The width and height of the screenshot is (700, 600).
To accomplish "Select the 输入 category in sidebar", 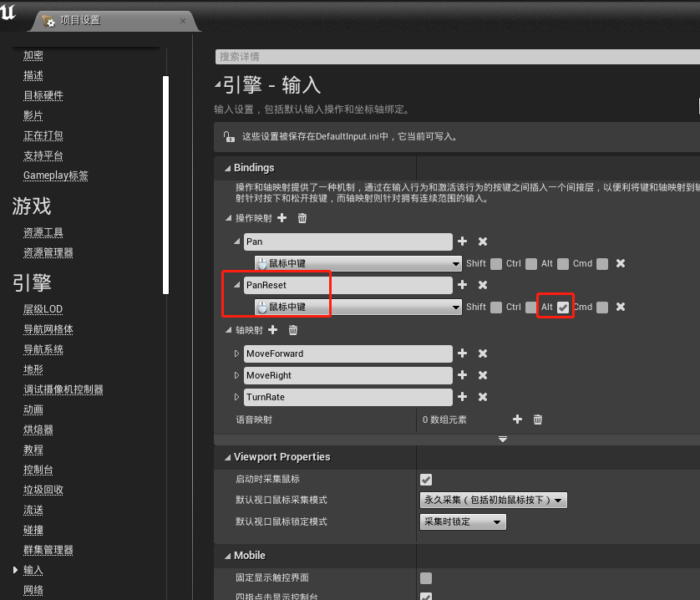I will (x=33, y=570).
